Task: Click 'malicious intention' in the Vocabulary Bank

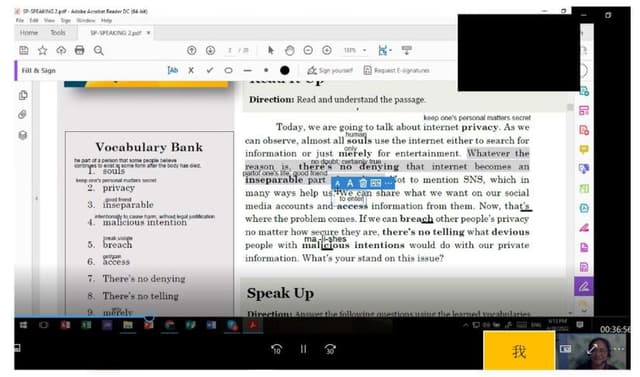Action: tap(144, 222)
